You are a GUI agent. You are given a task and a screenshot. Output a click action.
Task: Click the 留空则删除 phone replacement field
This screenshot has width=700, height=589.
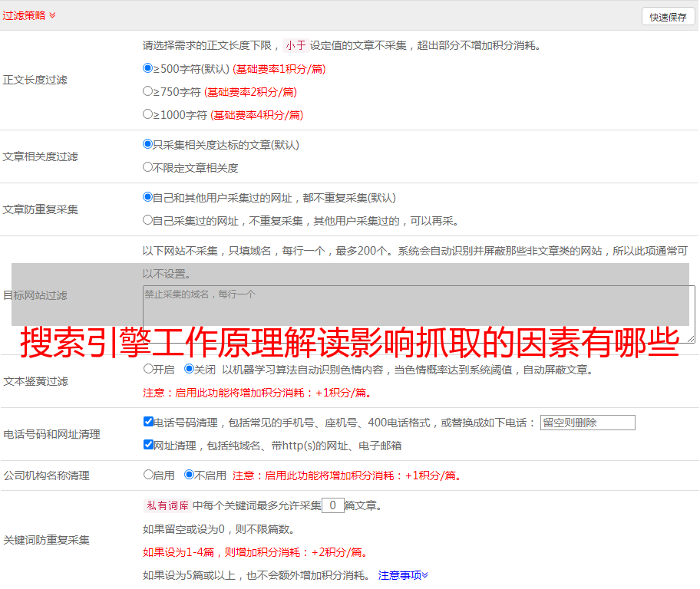[587, 423]
